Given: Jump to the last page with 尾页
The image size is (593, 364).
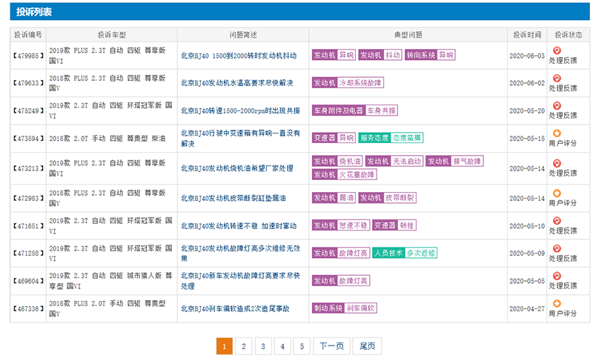Looking at the screenshot, I should pos(366,346).
